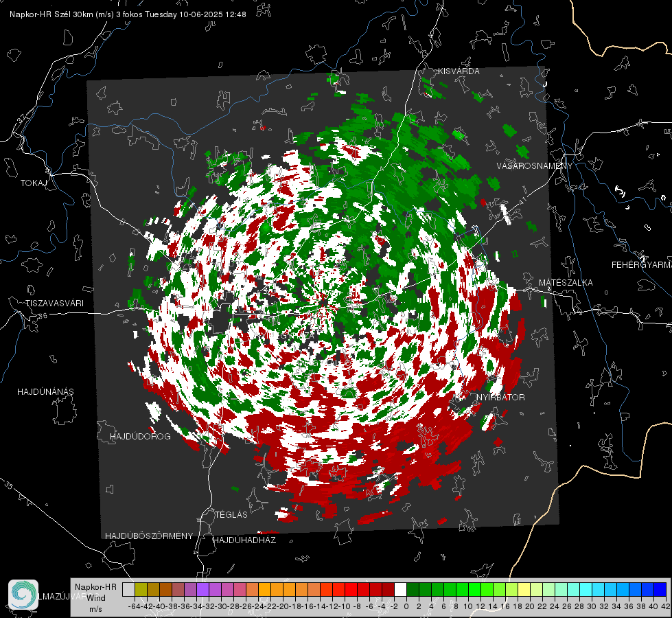The height and width of the screenshot is (618, 672).
Task: Pick the light gray swatch starting the legend
Action: point(128,589)
